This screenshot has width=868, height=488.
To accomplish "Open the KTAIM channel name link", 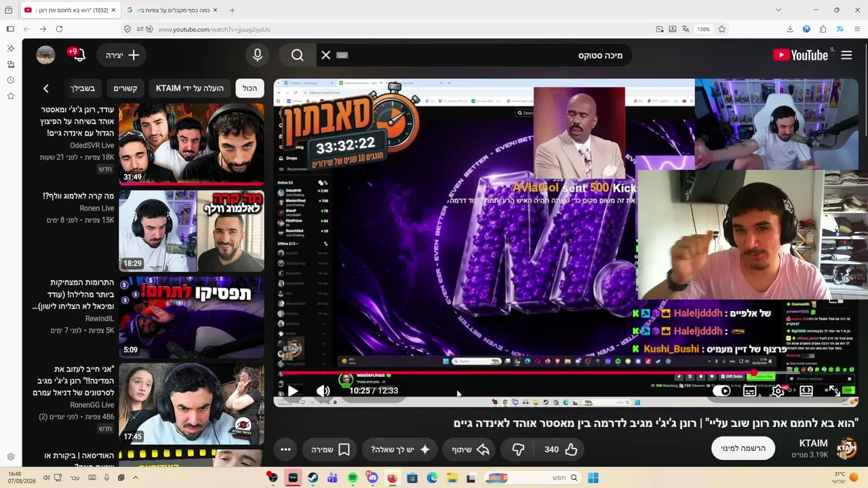I will (x=813, y=443).
